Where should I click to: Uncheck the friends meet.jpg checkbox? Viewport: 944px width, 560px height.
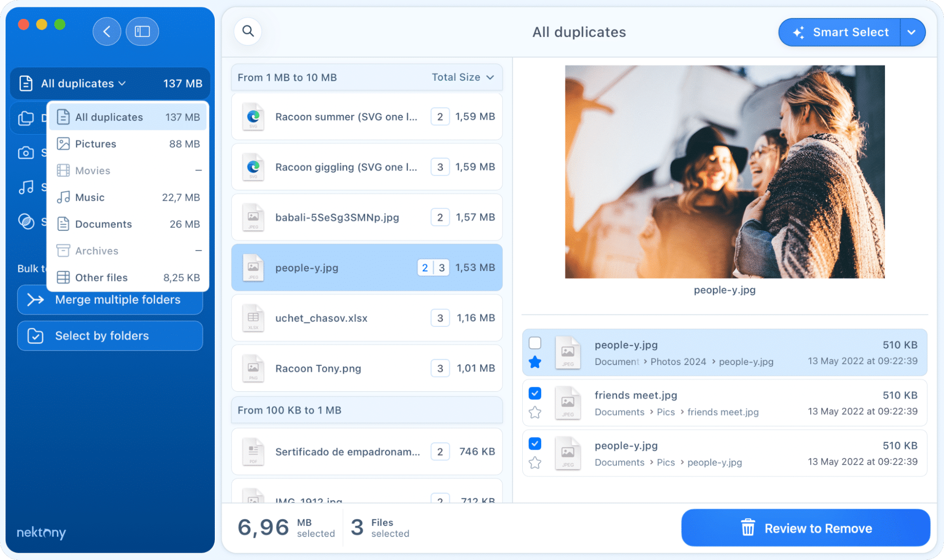pos(535,393)
